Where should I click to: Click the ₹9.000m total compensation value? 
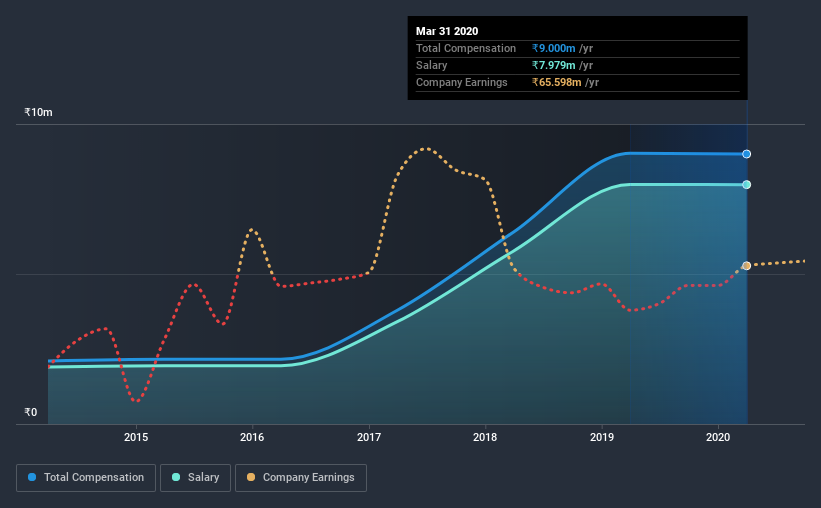[x=553, y=48]
